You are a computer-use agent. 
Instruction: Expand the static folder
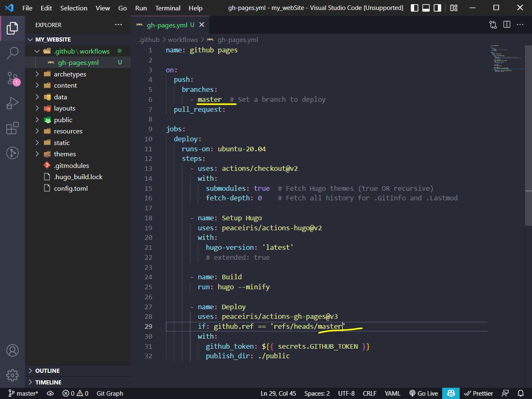click(78, 143)
